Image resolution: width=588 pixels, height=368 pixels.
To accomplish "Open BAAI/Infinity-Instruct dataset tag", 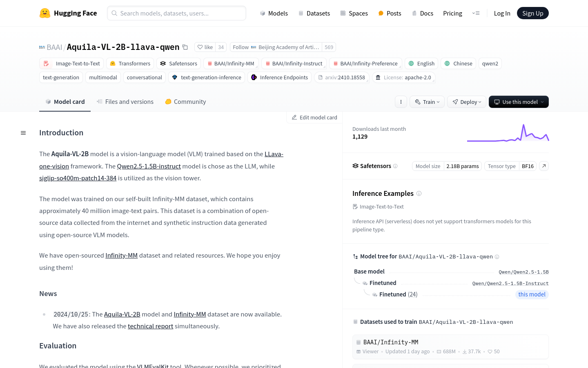I will pyautogui.click(x=294, y=63).
